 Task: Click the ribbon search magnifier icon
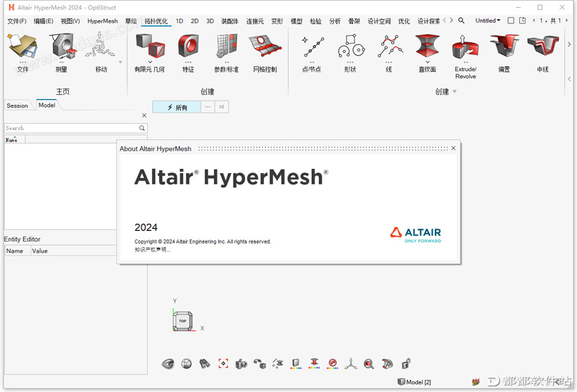461,20
